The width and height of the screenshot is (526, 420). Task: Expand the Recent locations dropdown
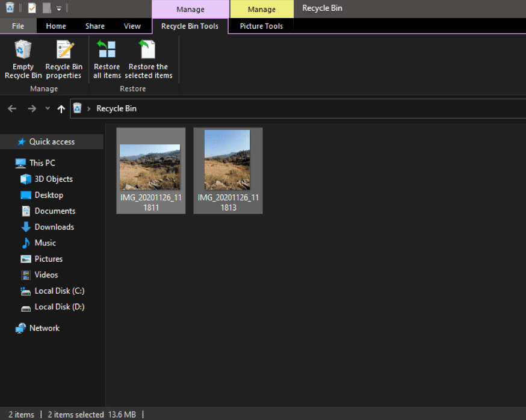(x=48, y=108)
